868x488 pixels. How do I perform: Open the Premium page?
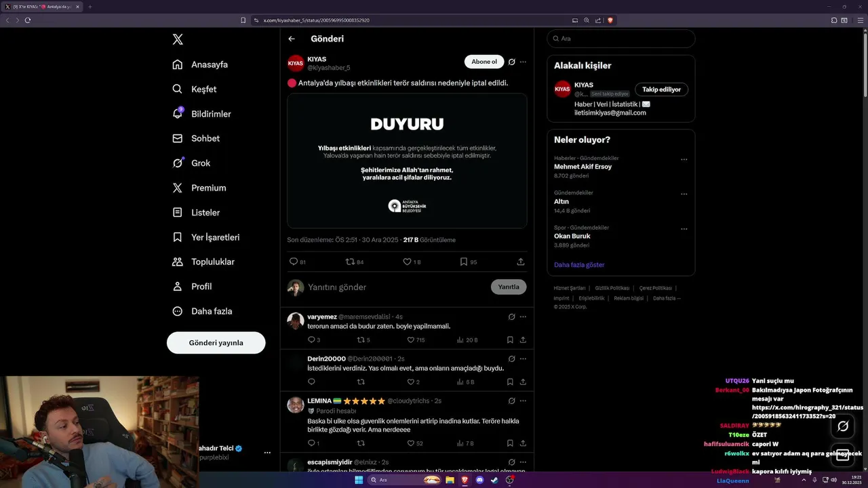(x=199, y=188)
